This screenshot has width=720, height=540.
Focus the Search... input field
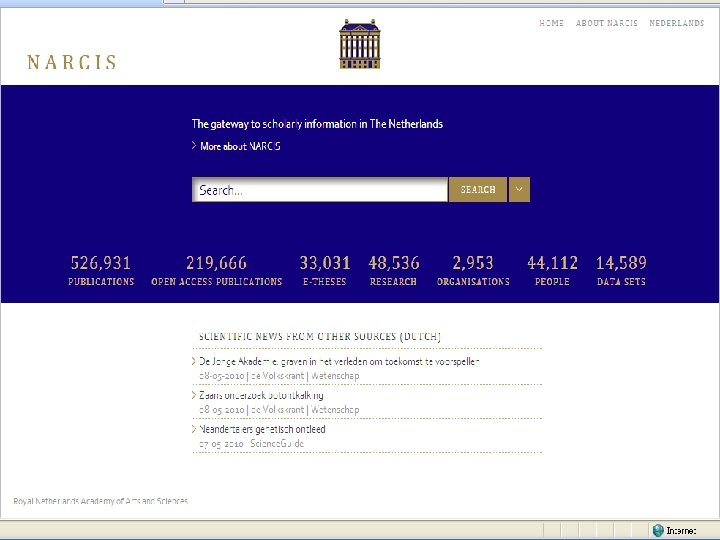pos(320,189)
